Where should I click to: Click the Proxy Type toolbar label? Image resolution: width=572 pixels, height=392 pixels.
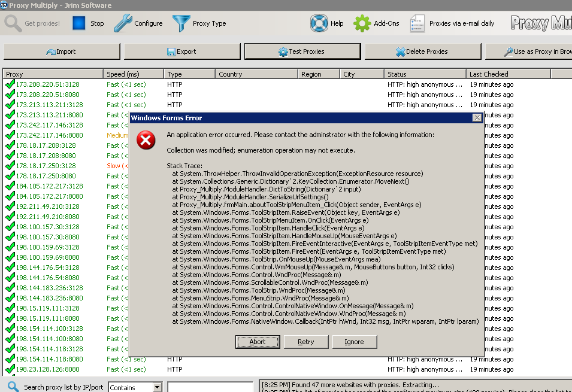pyautogui.click(x=210, y=23)
